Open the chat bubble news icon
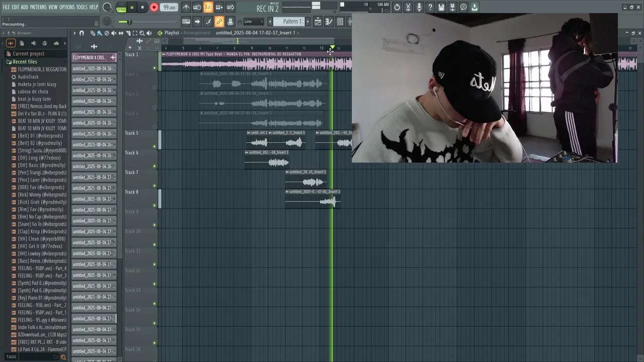 [x=463, y=7]
